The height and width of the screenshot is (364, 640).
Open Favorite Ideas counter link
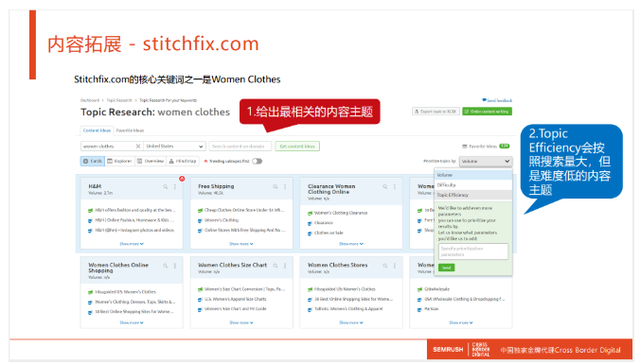(486, 146)
